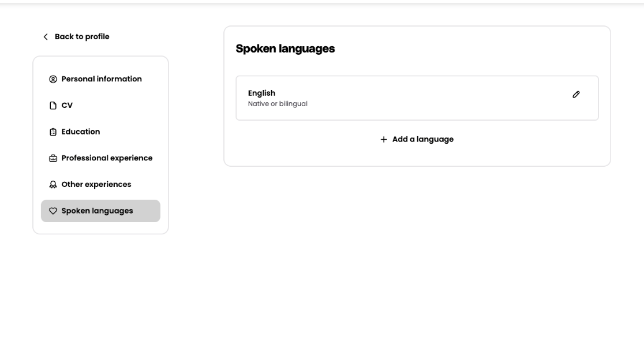This screenshot has width=644, height=344.
Task: Switch to the CV section
Action: point(67,106)
